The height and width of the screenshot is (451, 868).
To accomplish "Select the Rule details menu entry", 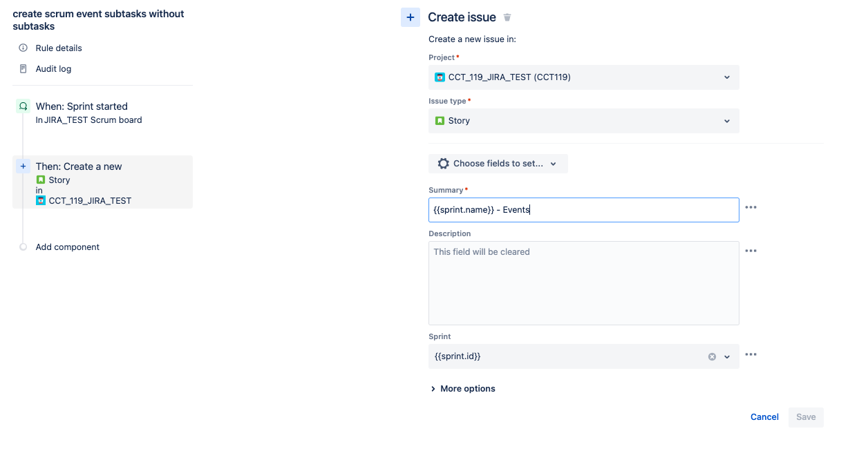I will tap(59, 48).
